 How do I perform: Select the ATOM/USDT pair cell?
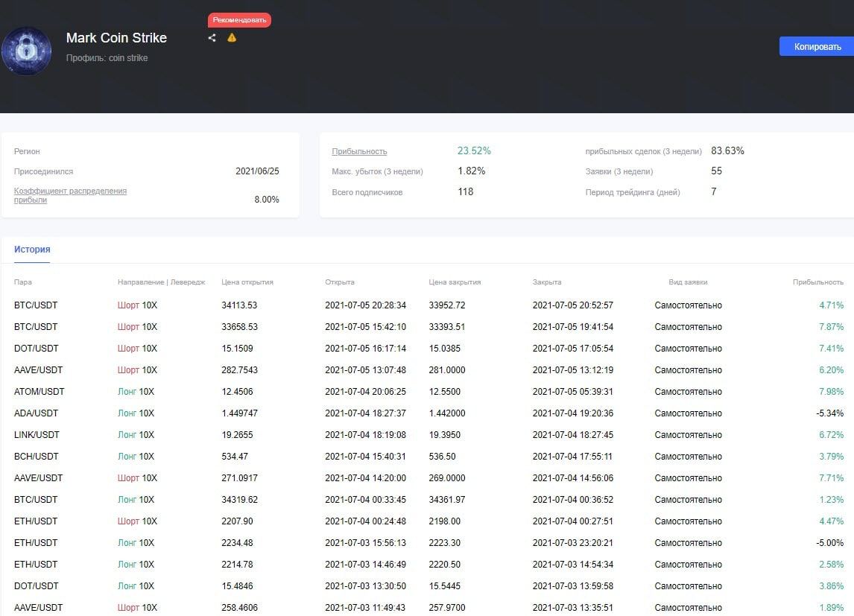coord(39,392)
